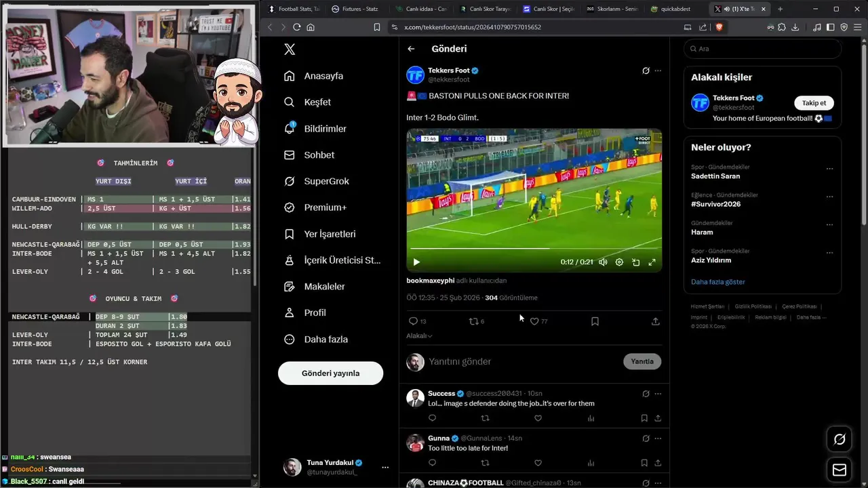Viewport: 868px width, 488px height.
Task: Bookmark the Success reply
Action: point(644,418)
